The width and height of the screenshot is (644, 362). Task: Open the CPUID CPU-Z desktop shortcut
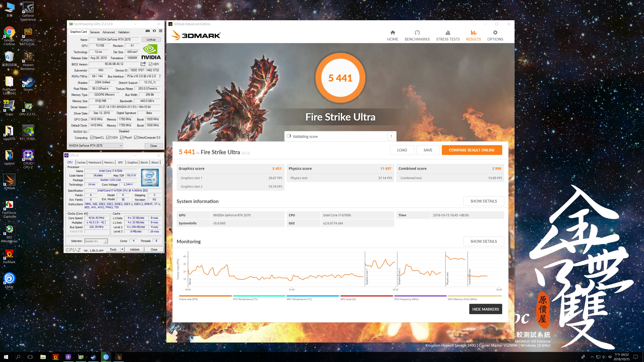click(28, 159)
